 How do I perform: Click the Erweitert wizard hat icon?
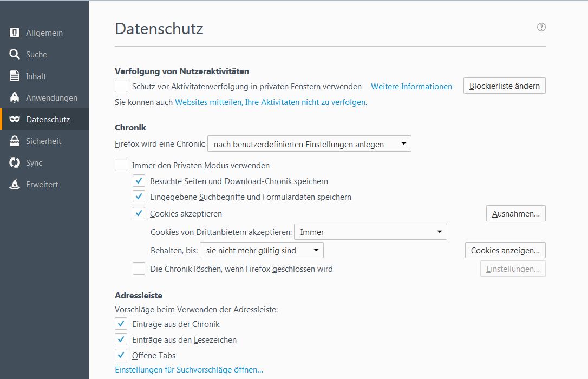15,184
